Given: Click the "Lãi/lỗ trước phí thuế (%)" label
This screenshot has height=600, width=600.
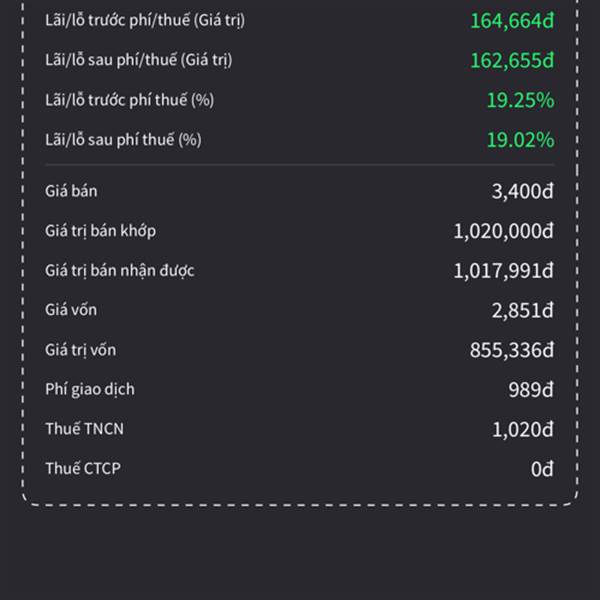Looking at the screenshot, I should pos(129,100).
